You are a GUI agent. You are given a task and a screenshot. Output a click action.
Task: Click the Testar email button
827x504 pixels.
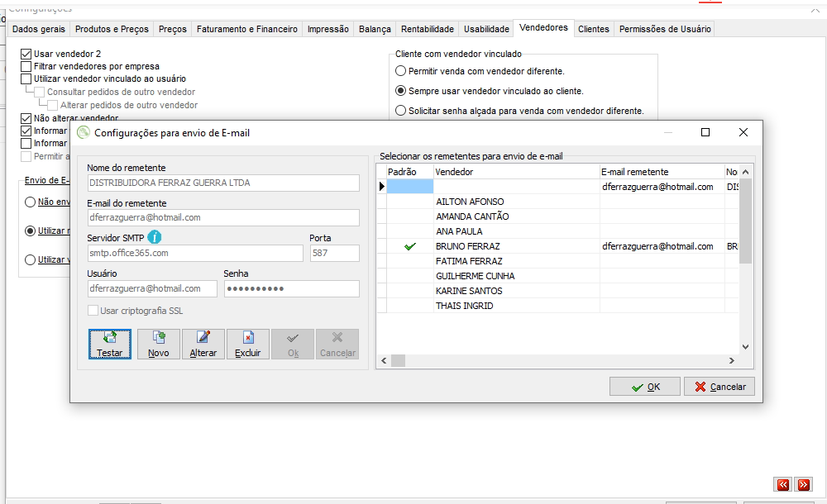click(110, 345)
